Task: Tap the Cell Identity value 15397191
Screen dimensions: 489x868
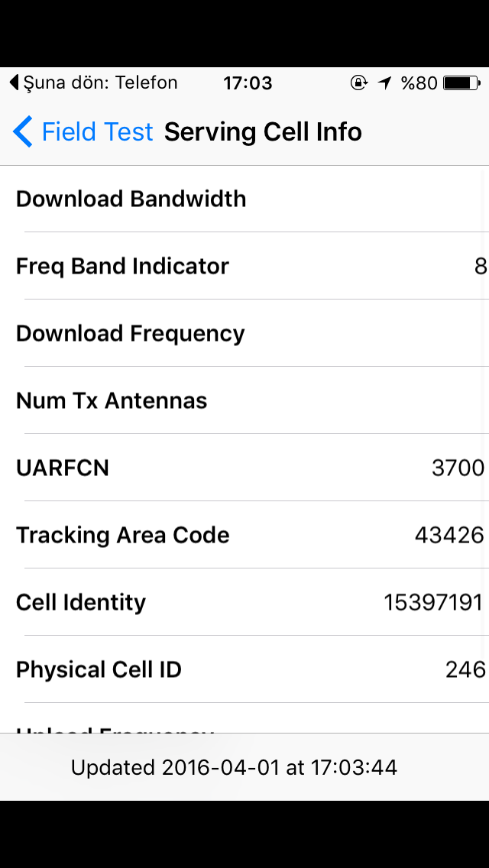Action: tap(434, 603)
